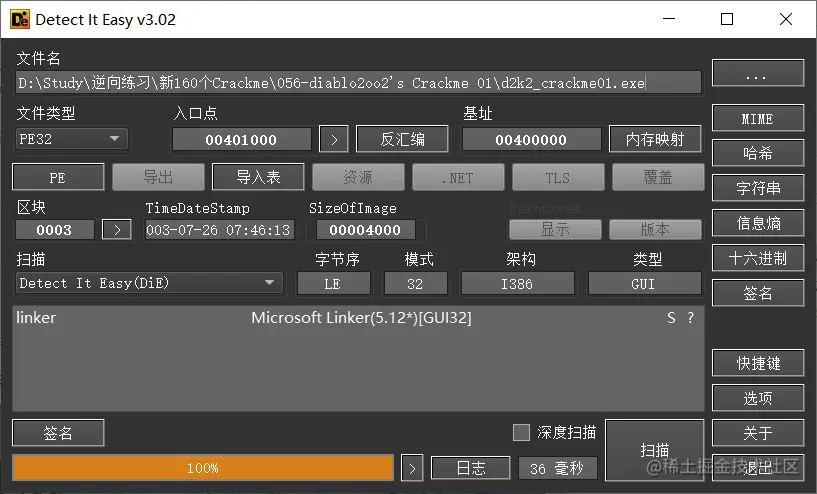Click the 显示 button under Resources
This screenshot has width=817, height=494.
point(555,229)
